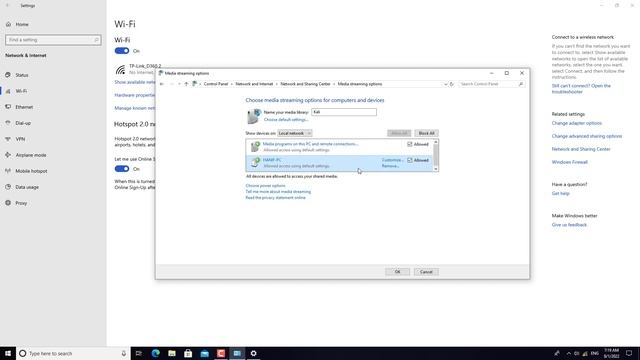640x360 pixels.
Task: Open Change advanced sharing options link
Action: (587, 136)
